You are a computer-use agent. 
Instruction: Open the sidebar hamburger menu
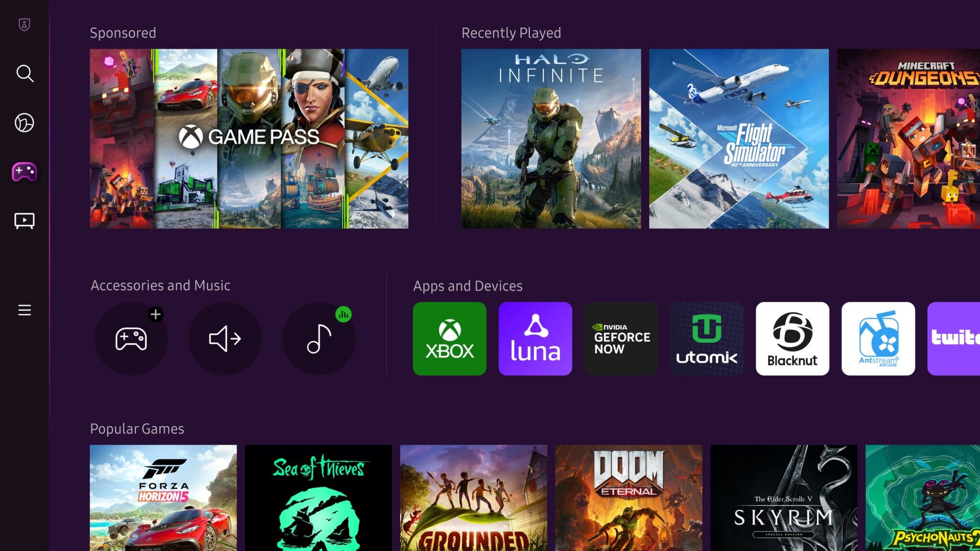coord(24,310)
